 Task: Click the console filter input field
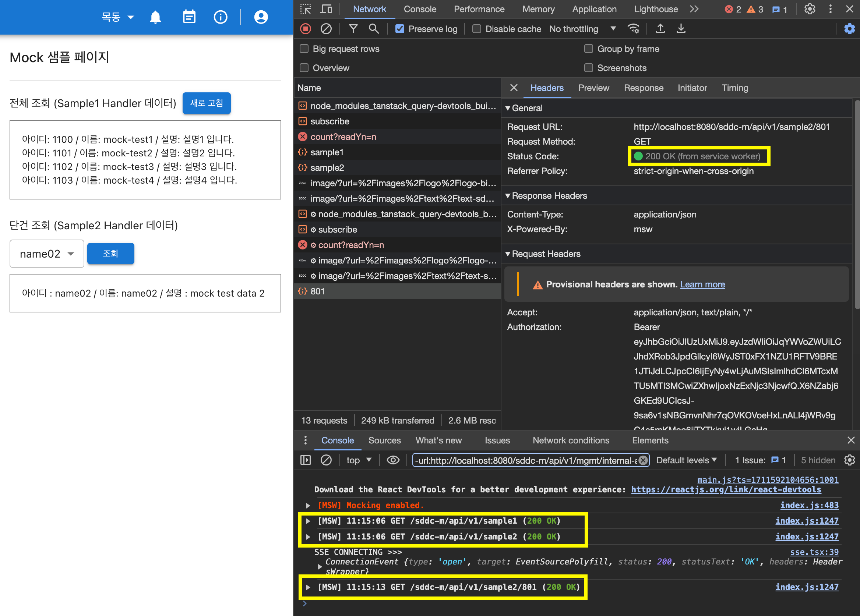[525, 460]
